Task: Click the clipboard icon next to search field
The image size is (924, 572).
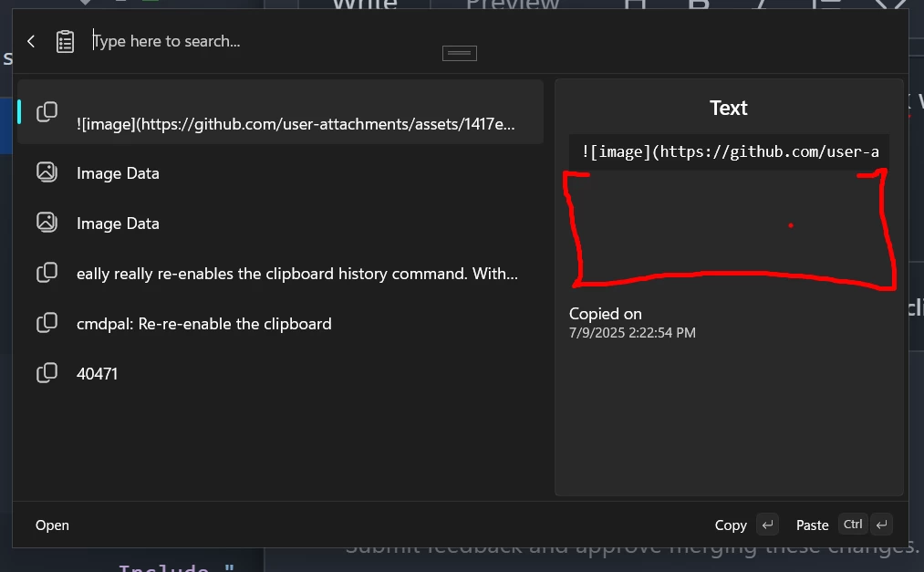Action: tap(65, 41)
